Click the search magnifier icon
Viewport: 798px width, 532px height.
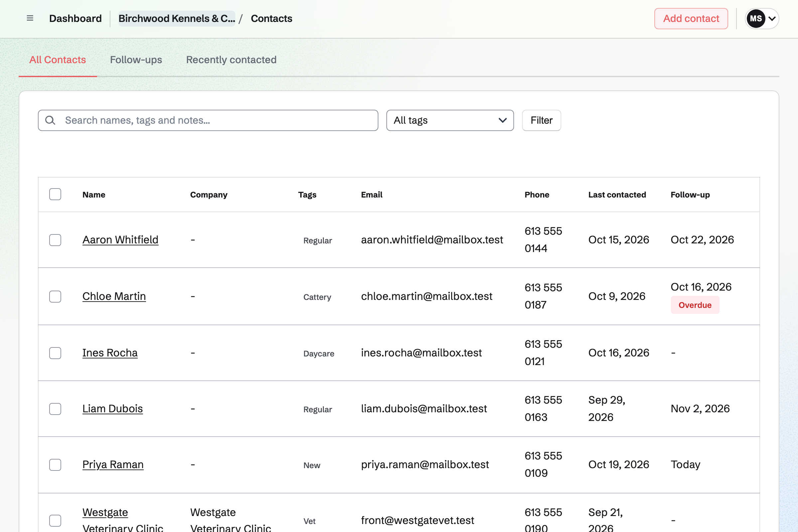tap(50, 120)
